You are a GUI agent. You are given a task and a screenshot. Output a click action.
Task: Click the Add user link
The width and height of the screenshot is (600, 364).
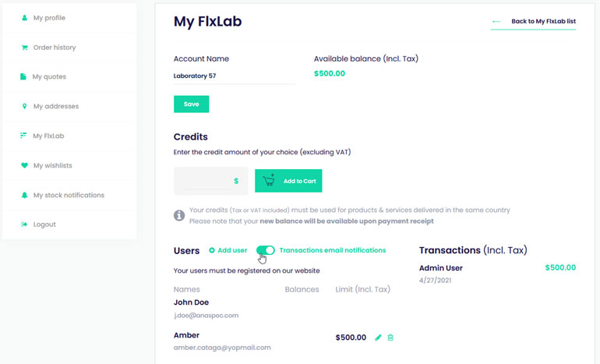(228, 250)
